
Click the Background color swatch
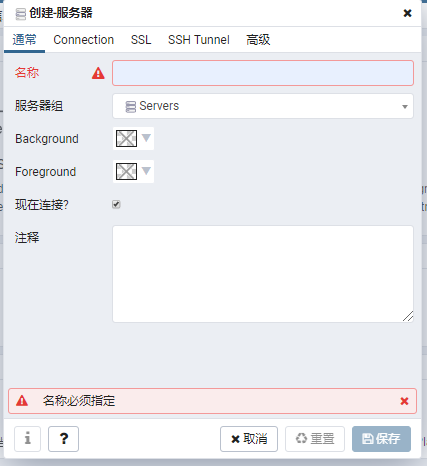(126, 138)
